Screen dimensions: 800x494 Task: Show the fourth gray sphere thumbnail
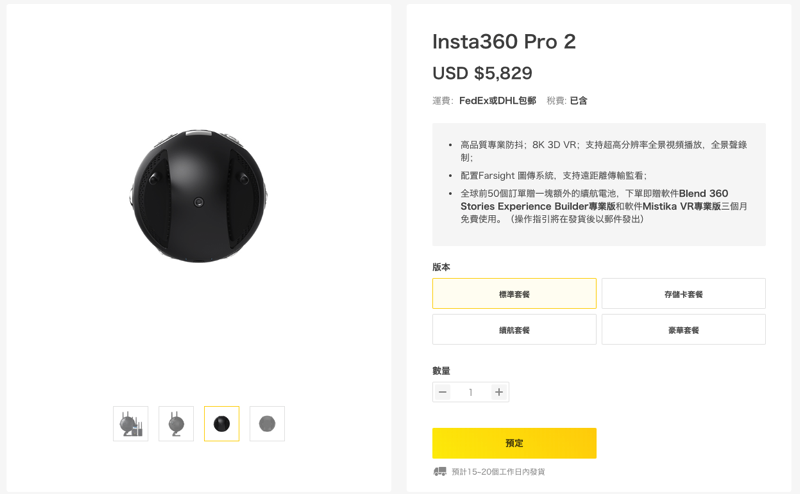coord(267,424)
